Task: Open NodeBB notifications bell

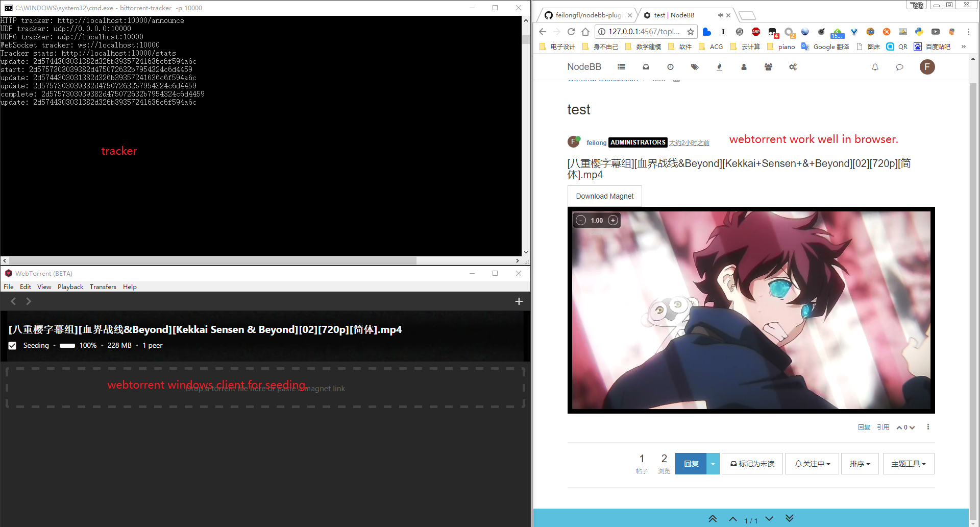Action: point(875,67)
